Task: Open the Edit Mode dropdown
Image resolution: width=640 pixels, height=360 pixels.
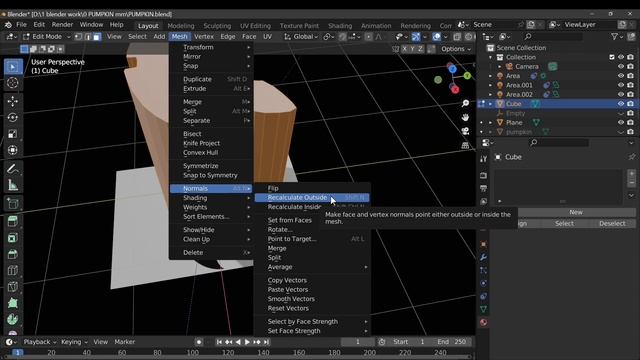Action: (x=47, y=37)
